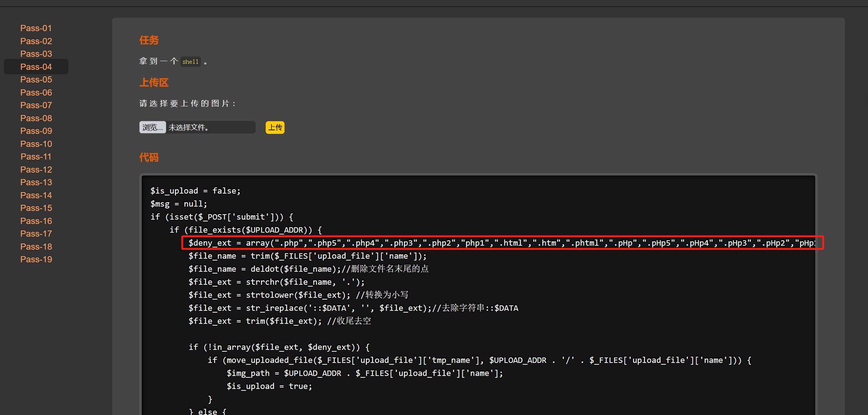Image resolution: width=868 pixels, height=415 pixels.
Task: Go to Pass-06 in the sidebar
Action: coord(36,93)
